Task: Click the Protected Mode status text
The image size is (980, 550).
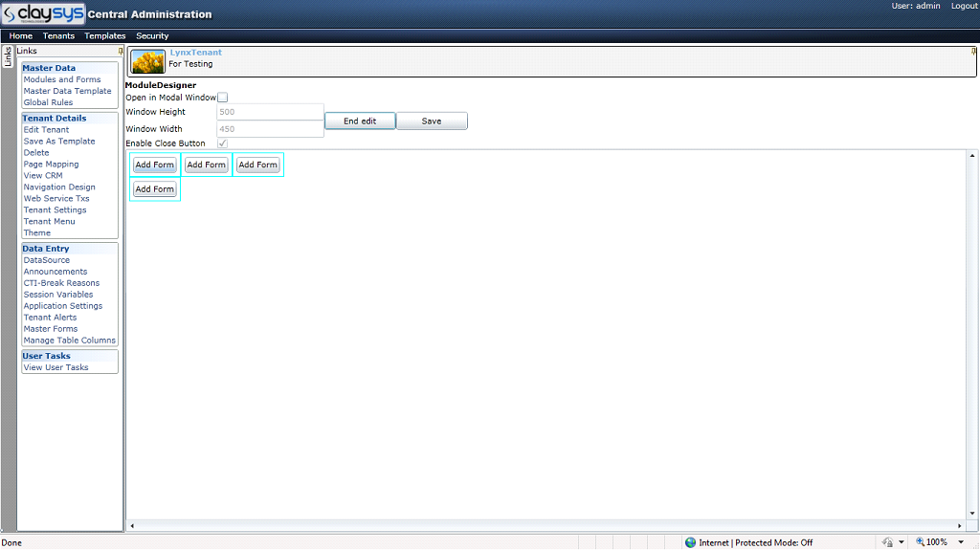Action: click(773, 542)
